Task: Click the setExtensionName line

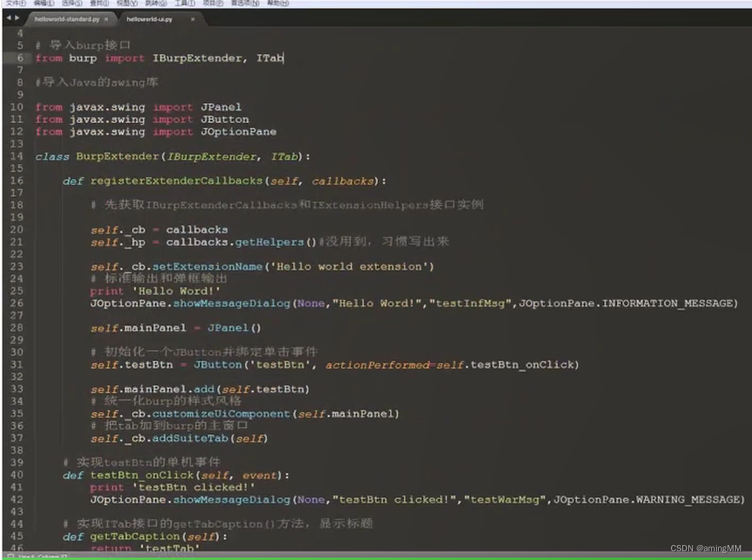Action: pyautogui.click(x=262, y=266)
